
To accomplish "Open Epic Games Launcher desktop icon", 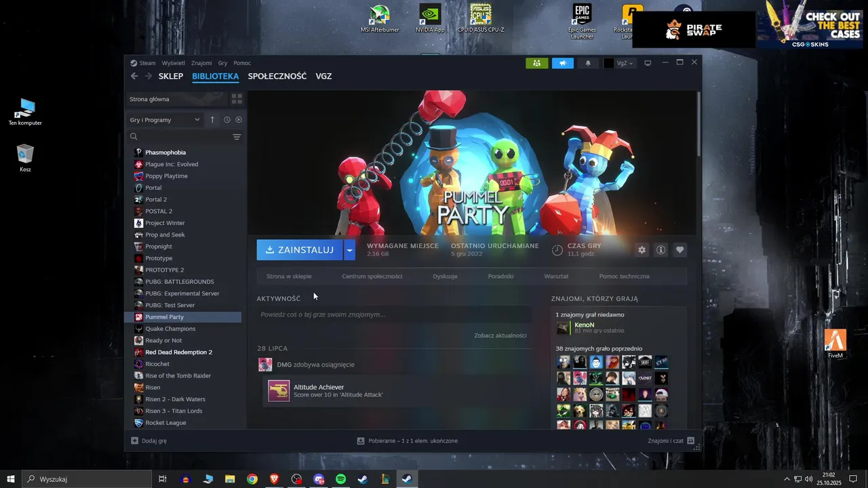I will coord(582,22).
